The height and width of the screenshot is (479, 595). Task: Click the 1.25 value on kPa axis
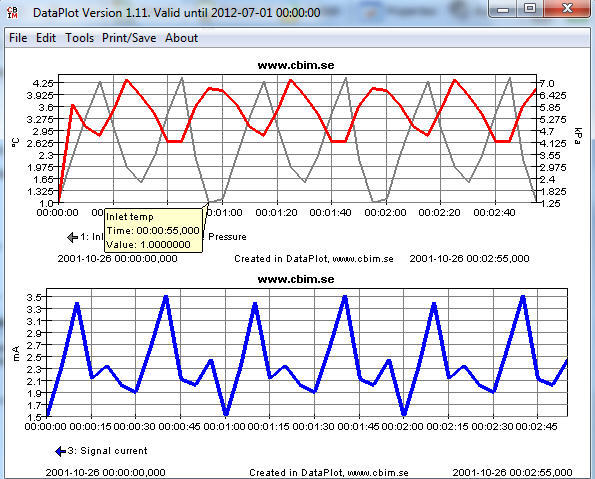click(550, 203)
